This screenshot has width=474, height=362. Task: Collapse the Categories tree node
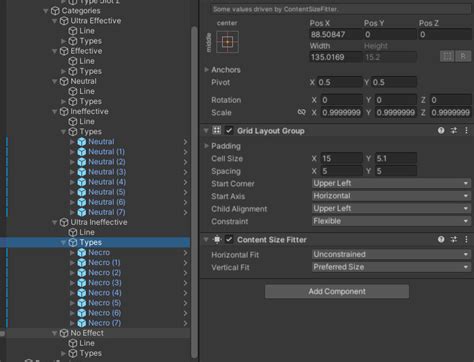(46, 11)
